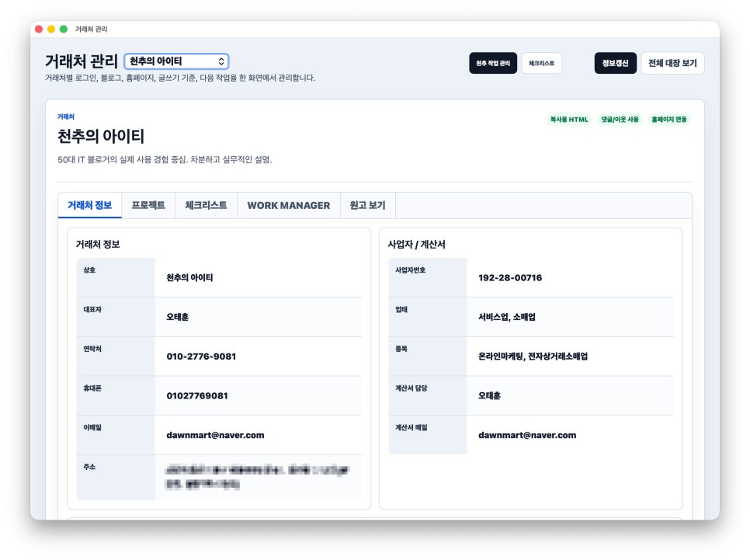Click the 휴대폰 label cell

pos(116,396)
